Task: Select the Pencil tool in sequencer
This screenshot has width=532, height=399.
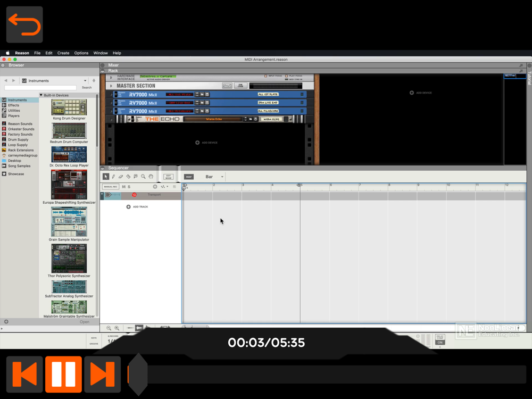Action: (113, 177)
